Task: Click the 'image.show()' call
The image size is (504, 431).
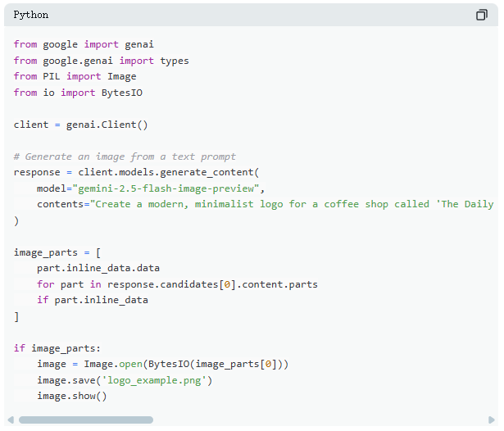Action: 72,396
